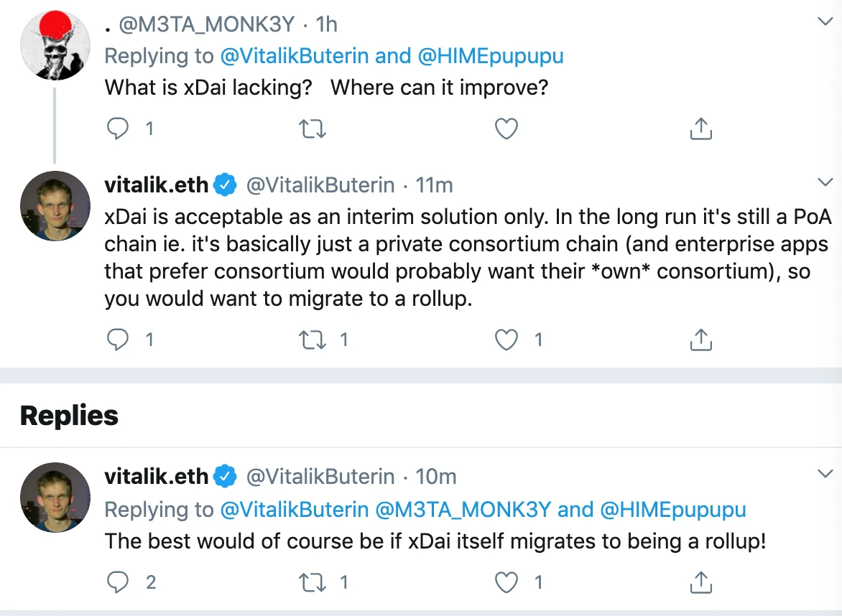Open more options chevron on vitalik's 11m tweet
The width and height of the screenshot is (842, 616).
(x=825, y=182)
